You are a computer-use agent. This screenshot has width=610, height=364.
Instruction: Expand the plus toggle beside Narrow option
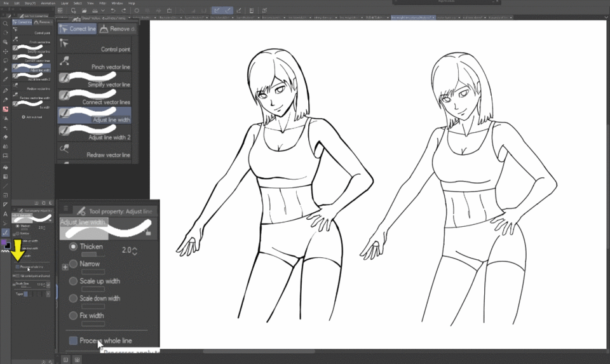65,267
